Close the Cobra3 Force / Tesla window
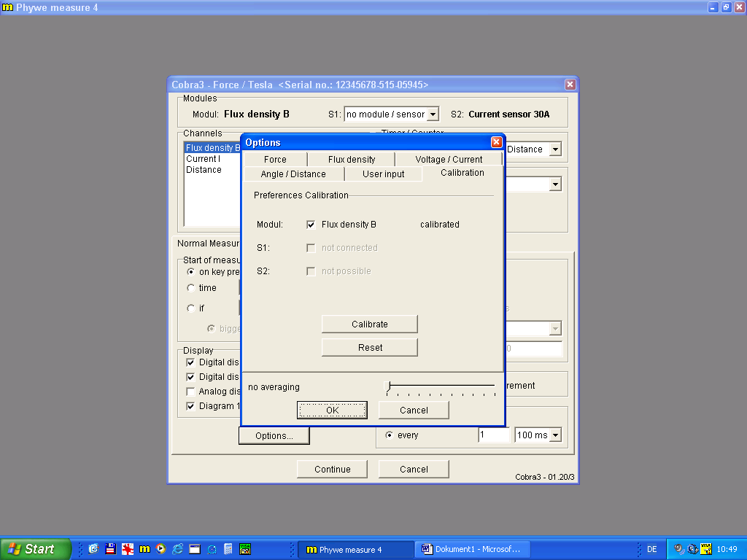This screenshot has width=747, height=560. (570, 85)
